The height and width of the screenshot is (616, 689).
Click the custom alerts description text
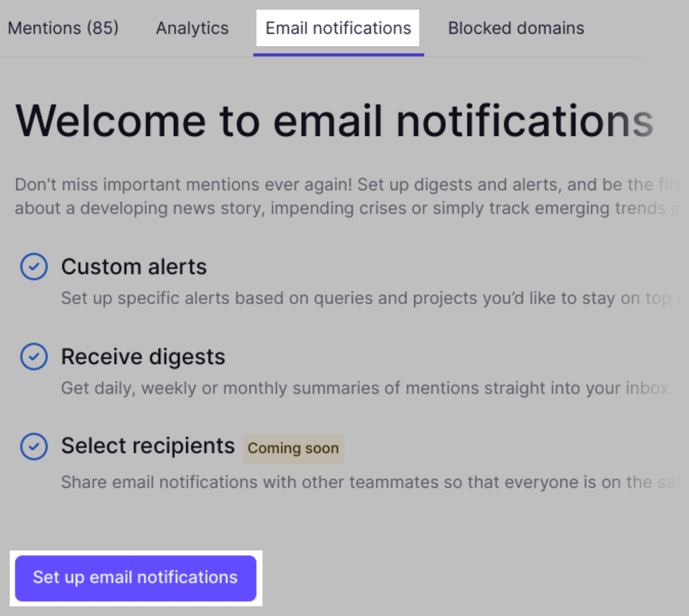tap(344, 298)
